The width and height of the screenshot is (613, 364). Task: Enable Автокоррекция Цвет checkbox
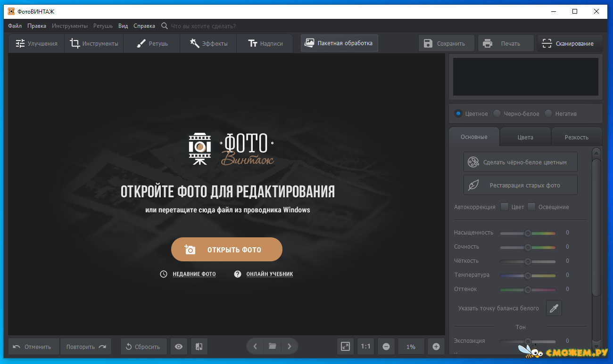505,207
